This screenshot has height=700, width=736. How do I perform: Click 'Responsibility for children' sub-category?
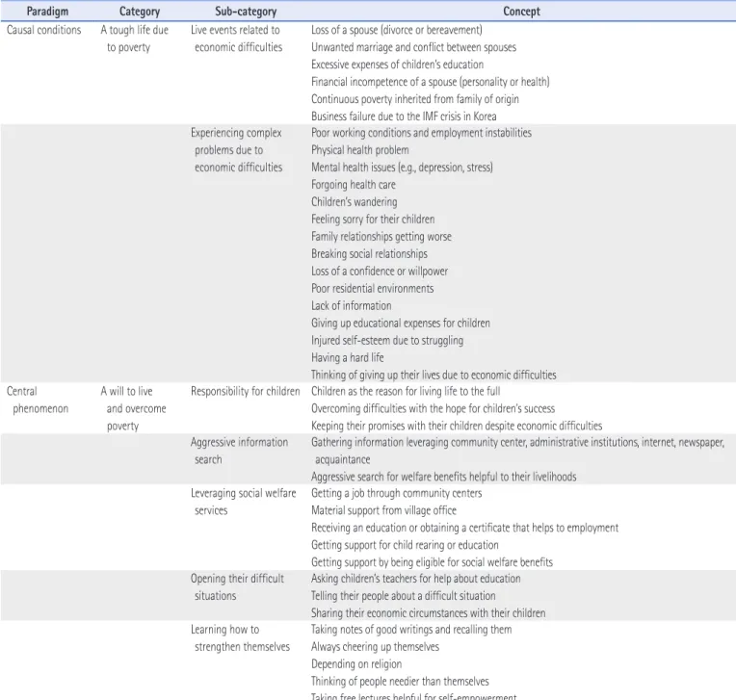(245, 392)
